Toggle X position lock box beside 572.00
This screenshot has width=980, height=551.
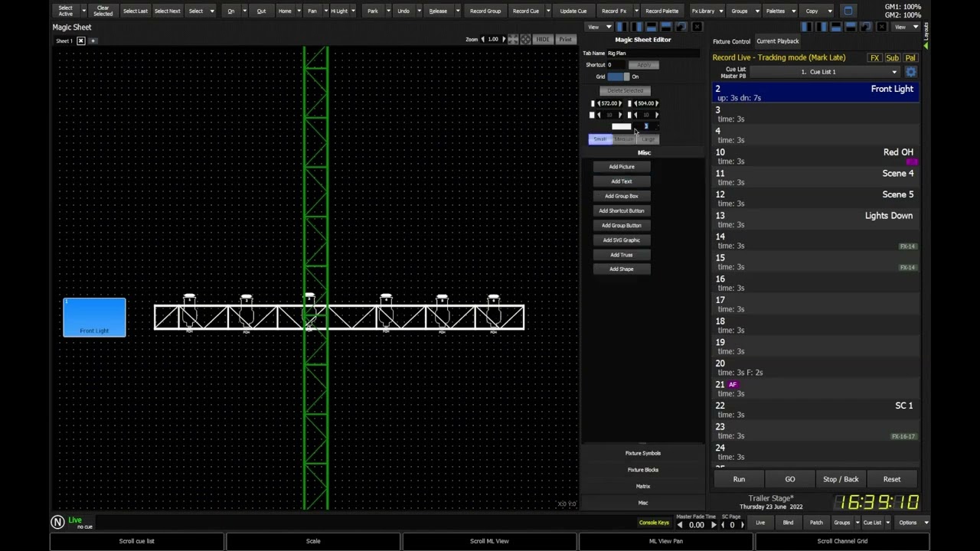(x=593, y=103)
